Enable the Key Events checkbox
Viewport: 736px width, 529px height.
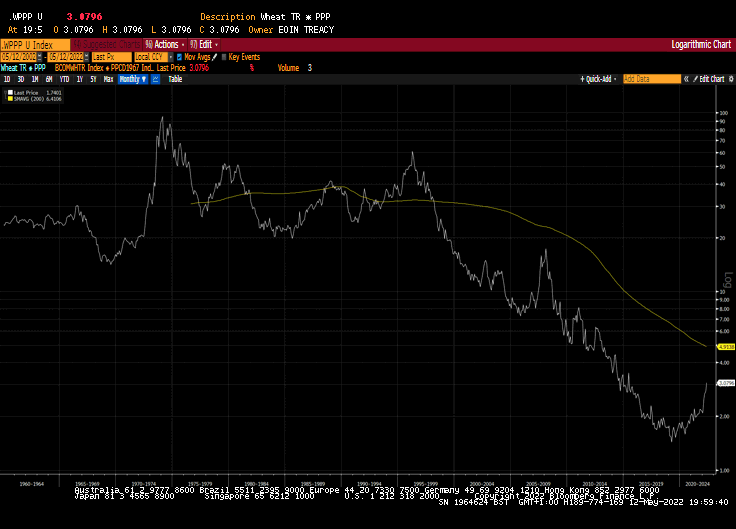point(224,57)
